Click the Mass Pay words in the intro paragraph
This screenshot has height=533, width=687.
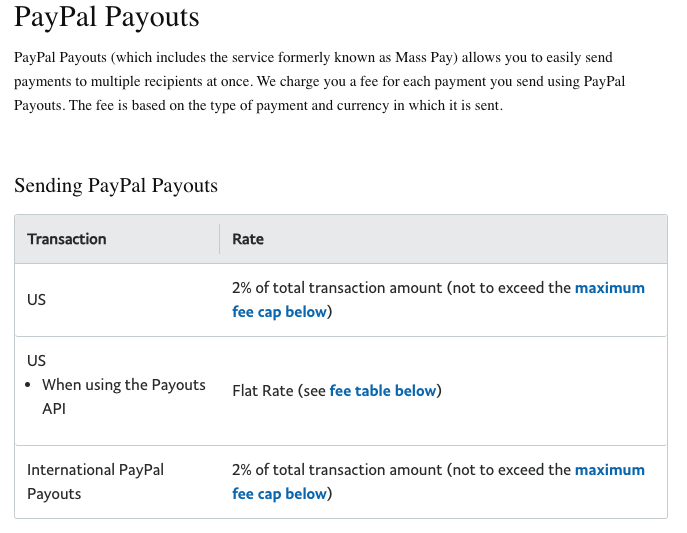coord(424,57)
